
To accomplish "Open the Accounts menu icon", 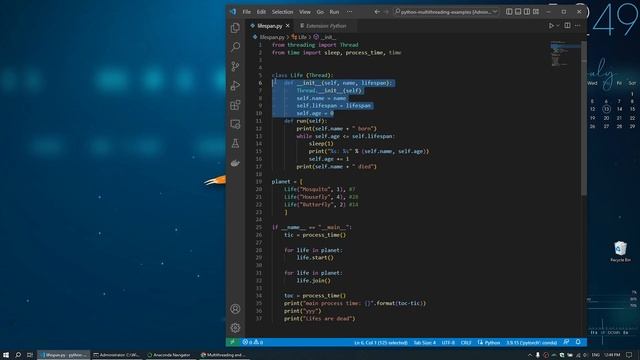I will click(235, 309).
